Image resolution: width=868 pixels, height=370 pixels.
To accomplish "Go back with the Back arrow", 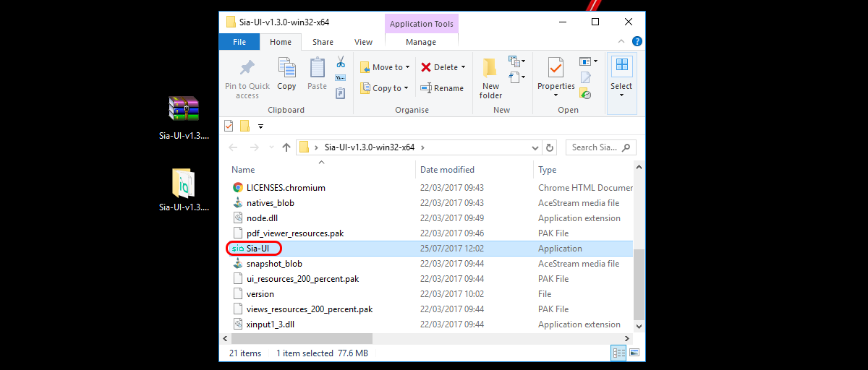I will (x=233, y=147).
